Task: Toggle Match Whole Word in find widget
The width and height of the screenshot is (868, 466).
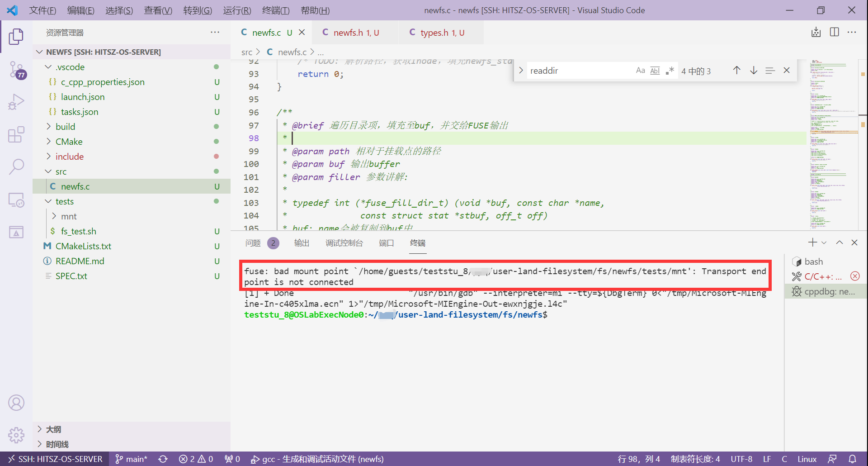Action: 655,71
